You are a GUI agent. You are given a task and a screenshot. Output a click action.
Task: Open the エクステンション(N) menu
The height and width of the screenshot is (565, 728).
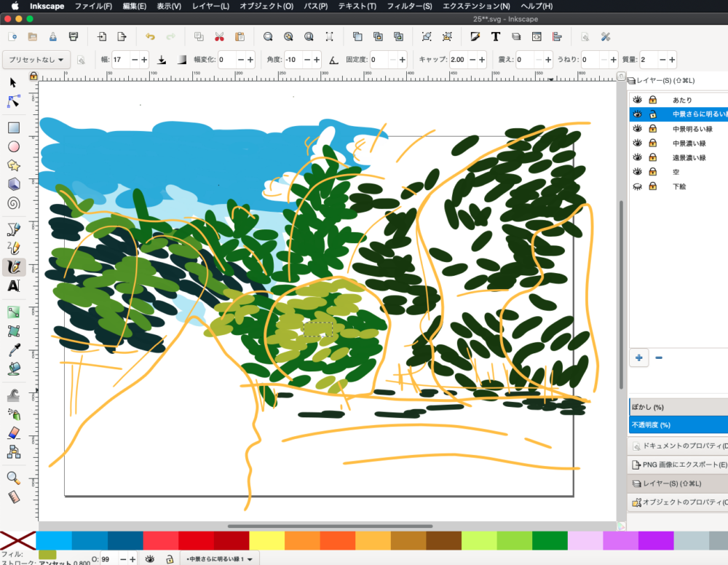[x=476, y=6]
